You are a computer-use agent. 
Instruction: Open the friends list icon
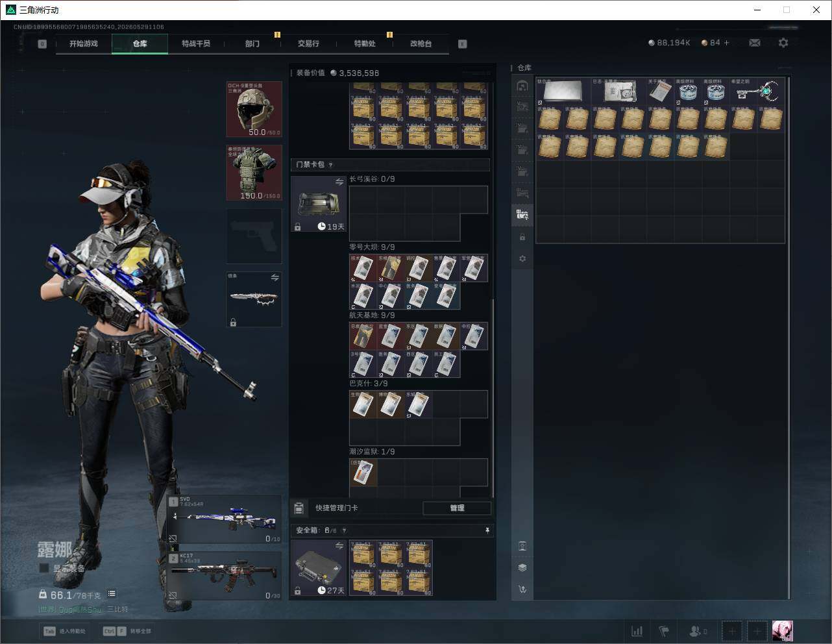698,631
